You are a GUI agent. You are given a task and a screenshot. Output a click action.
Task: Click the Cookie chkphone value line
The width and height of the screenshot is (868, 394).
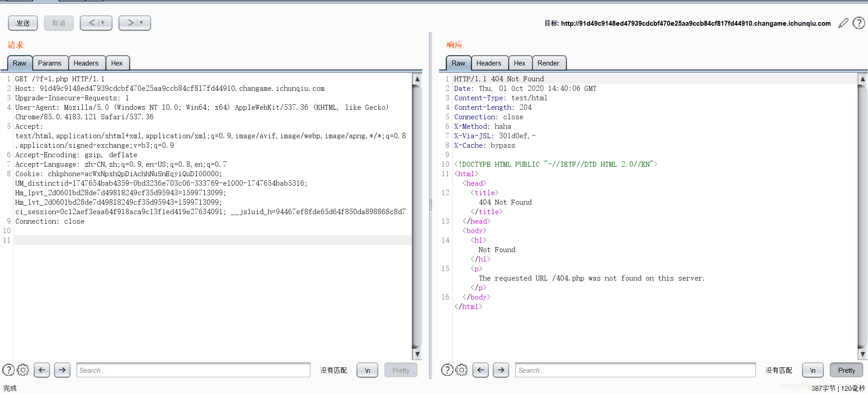coord(119,174)
